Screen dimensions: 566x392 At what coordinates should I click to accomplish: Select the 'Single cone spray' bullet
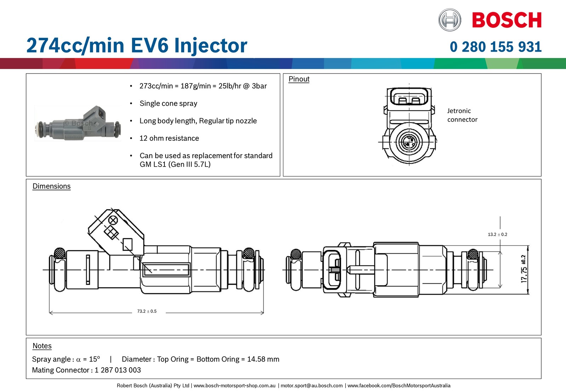(x=168, y=103)
